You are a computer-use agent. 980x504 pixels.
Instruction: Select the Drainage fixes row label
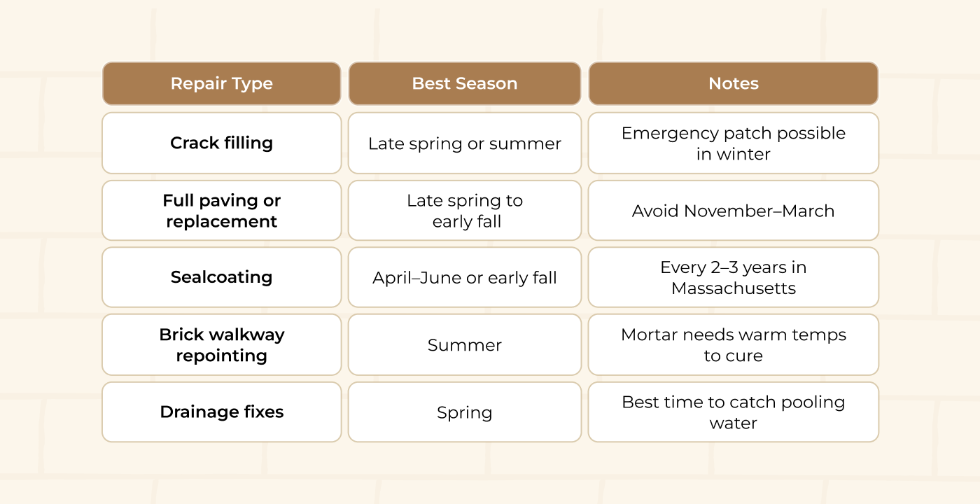click(x=221, y=412)
